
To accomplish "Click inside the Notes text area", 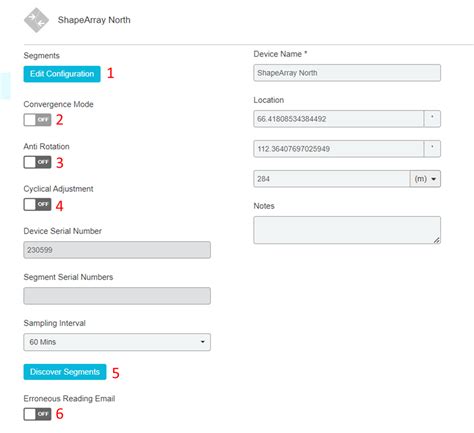I will point(347,230).
